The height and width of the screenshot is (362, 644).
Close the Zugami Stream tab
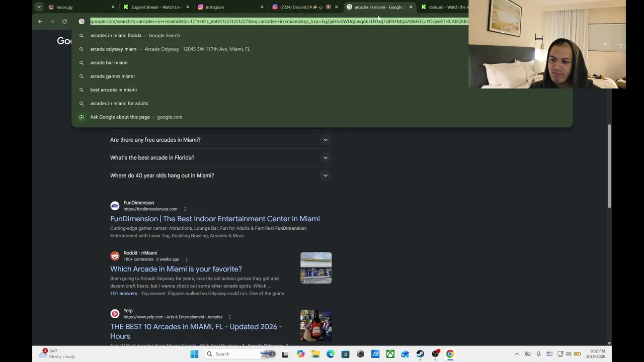tap(187, 7)
